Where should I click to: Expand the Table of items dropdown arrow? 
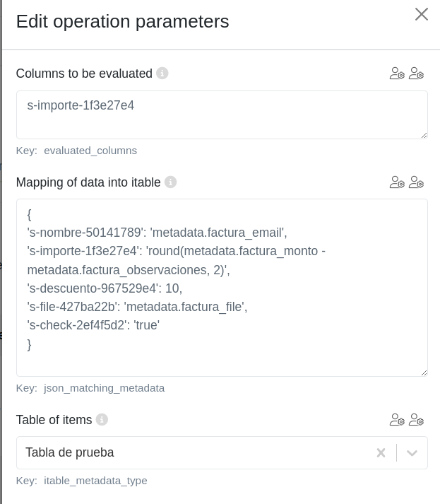click(x=412, y=453)
